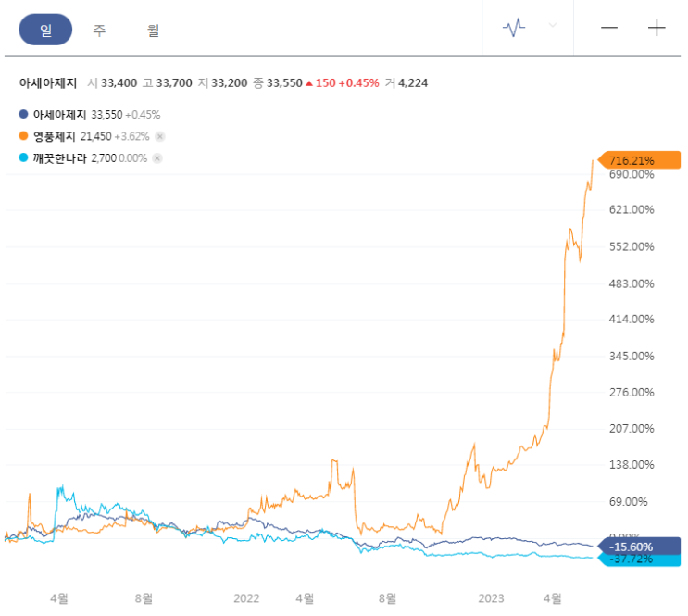Click the blue -15.60% value tag
The height and width of the screenshot is (616, 688).
(639, 547)
